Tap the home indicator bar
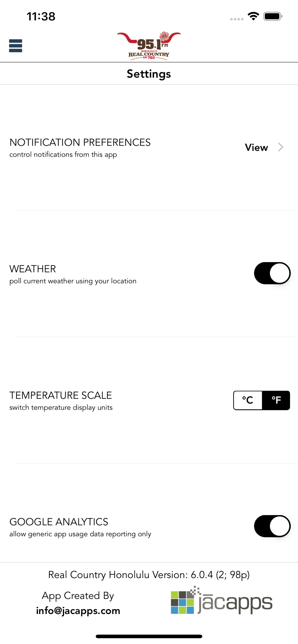The height and width of the screenshot is (644, 298). [149, 636]
